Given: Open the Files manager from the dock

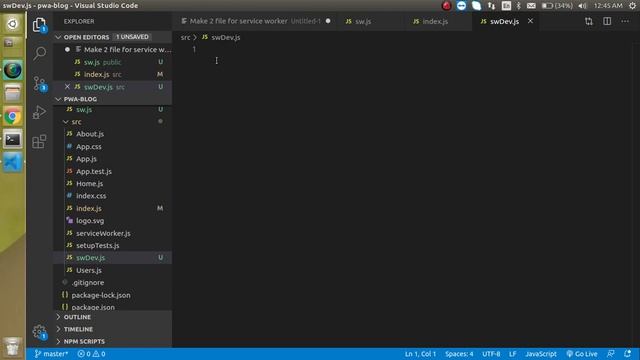Looking at the screenshot, I should 13,93.
